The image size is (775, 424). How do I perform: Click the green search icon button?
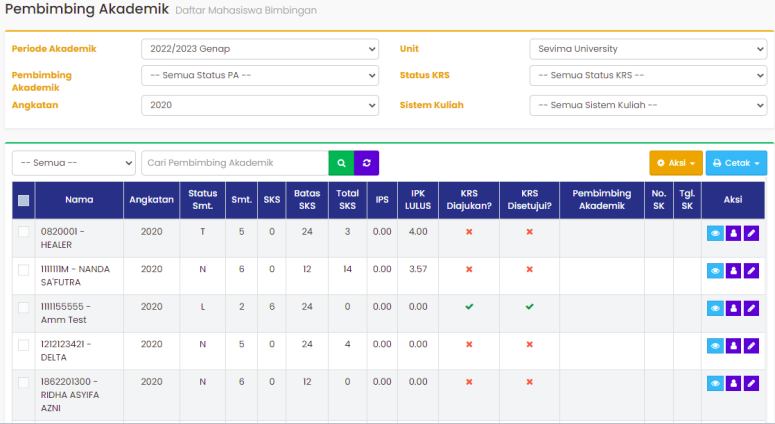tap(341, 163)
